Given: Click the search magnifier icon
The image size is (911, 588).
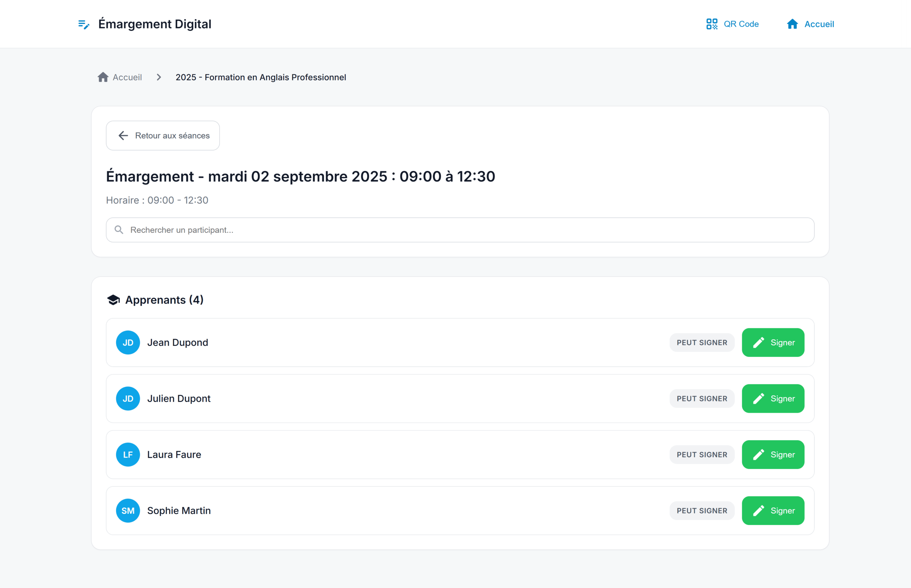Looking at the screenshot, I should [x=119, y=229].
